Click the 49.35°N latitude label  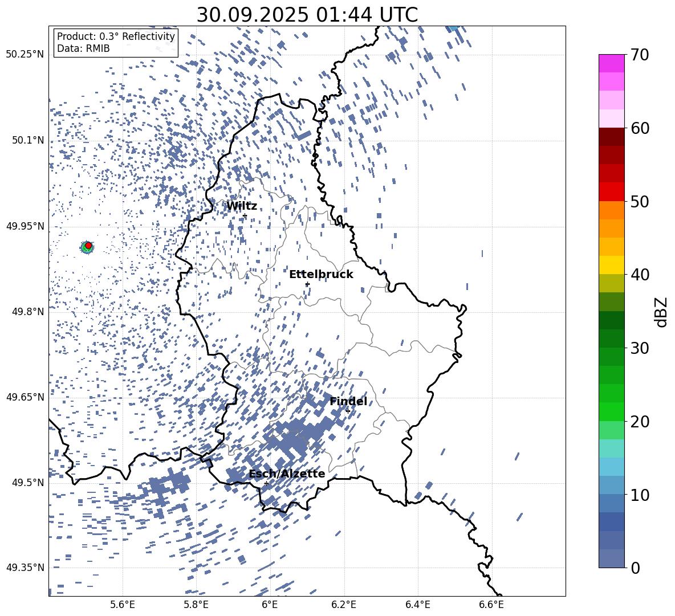click(x=25, y=568)
